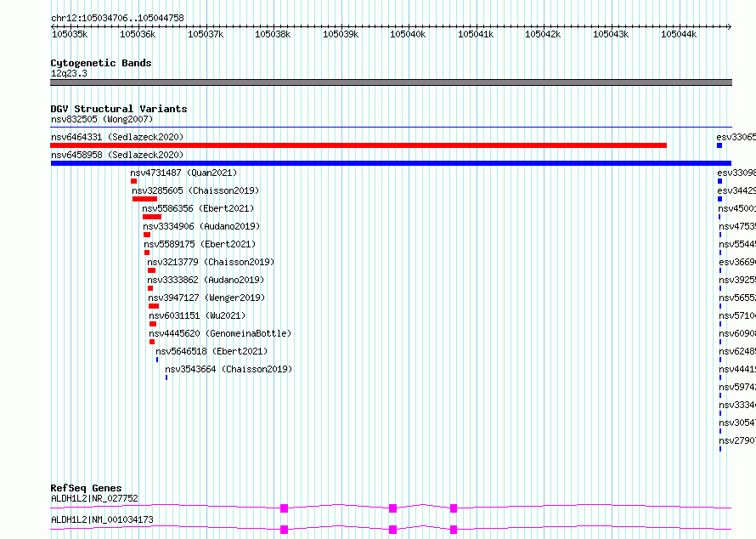Open the ALDH1L2|NM_001034173 transcript label
Viewport: 756px width, 539px height.
click(102, 519)
